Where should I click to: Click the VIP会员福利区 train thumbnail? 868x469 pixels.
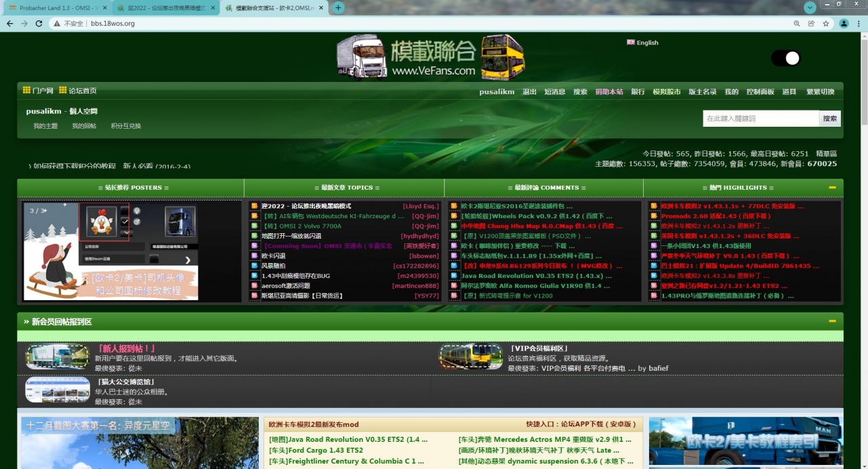[x=470, y=356]
